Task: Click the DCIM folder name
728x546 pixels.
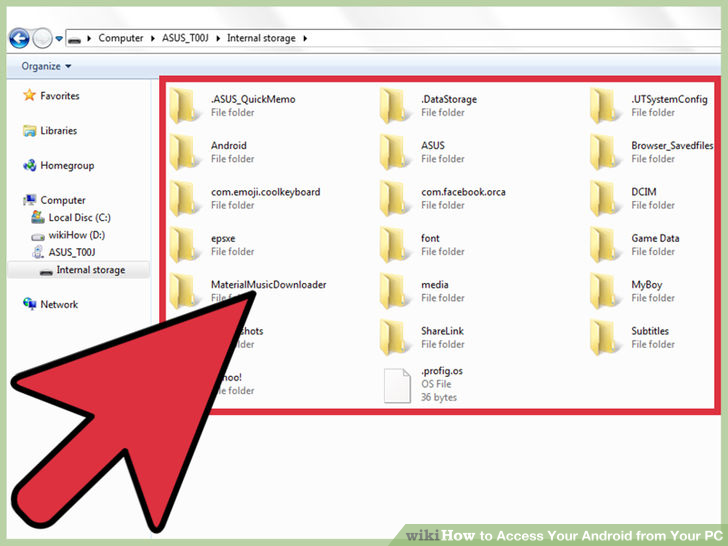Action: click(x=644, y=192)
